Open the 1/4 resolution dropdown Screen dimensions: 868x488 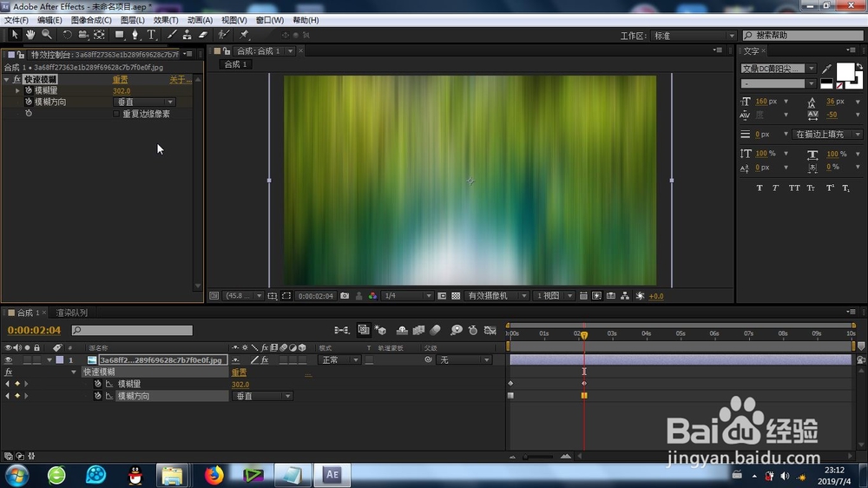click(407, 296)
